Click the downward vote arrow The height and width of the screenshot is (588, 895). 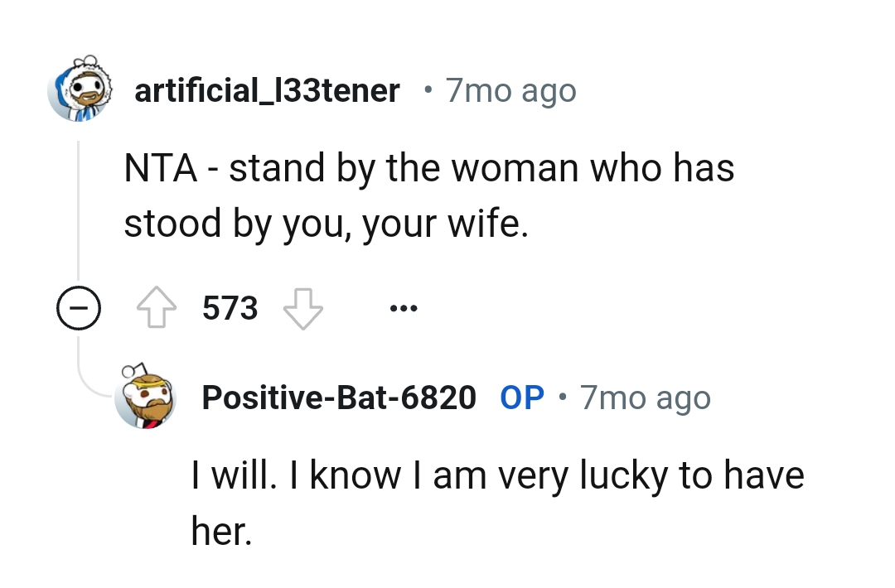[x=302, y=307]
